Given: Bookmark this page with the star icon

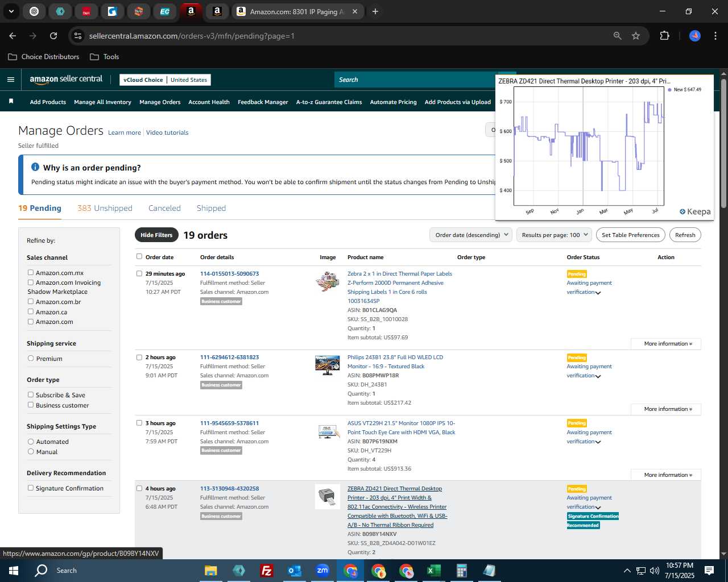Looking at the screenshot, I should pyautogui.click(x=636, y=36).
